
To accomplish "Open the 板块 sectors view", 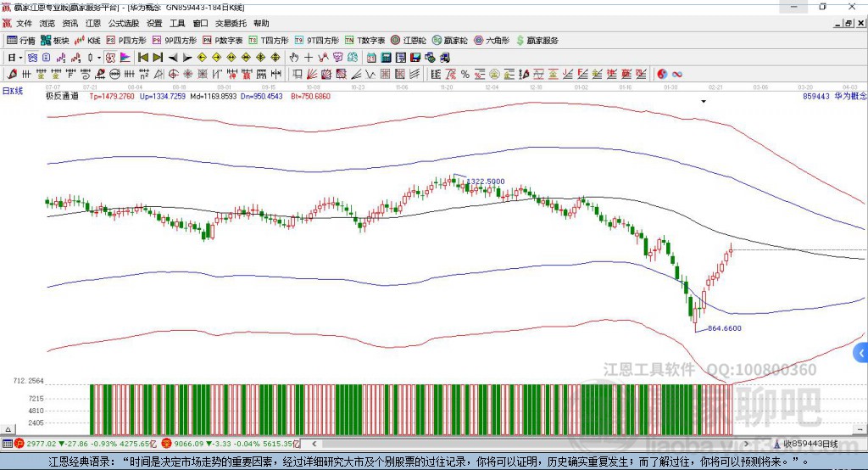I will pos(55,41).
